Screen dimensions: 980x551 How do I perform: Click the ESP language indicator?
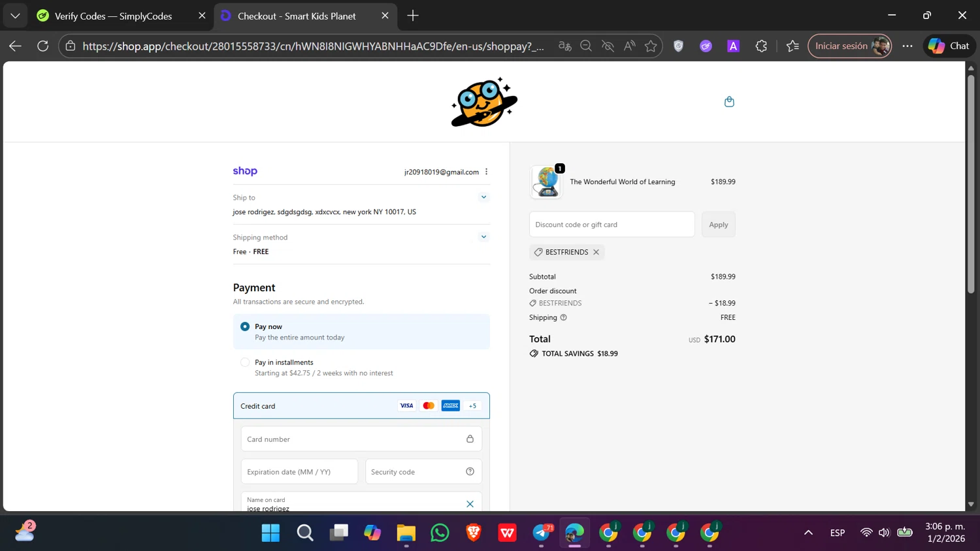(x=838, y=533)
